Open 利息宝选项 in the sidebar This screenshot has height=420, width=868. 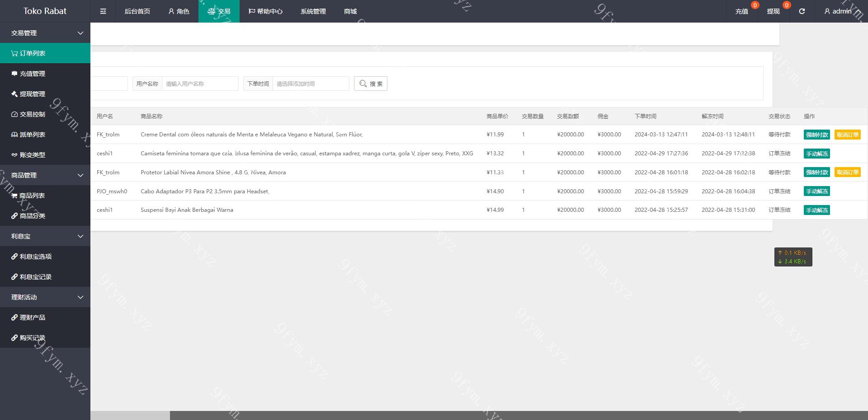[45, 257]
